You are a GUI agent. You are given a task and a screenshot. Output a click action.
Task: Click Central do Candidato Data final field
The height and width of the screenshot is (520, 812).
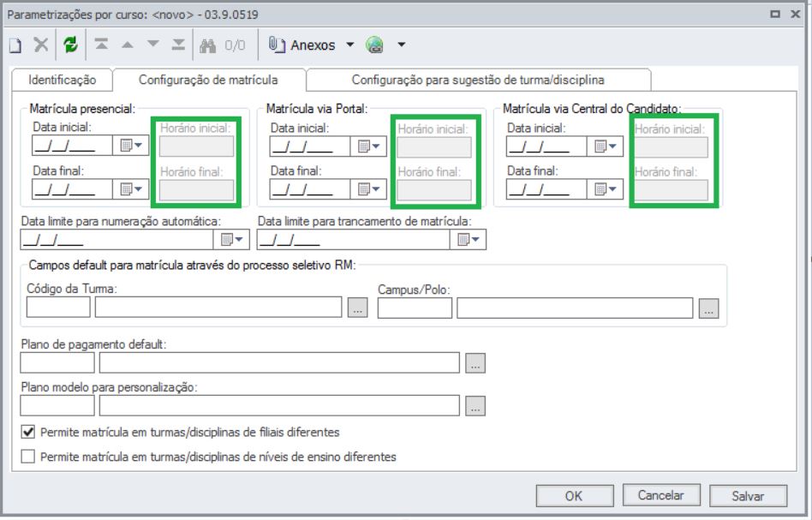pos(546,189)
